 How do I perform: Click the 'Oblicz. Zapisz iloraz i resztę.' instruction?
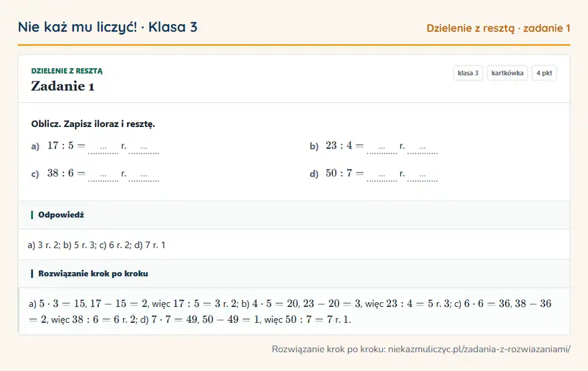tap(93, 124)
